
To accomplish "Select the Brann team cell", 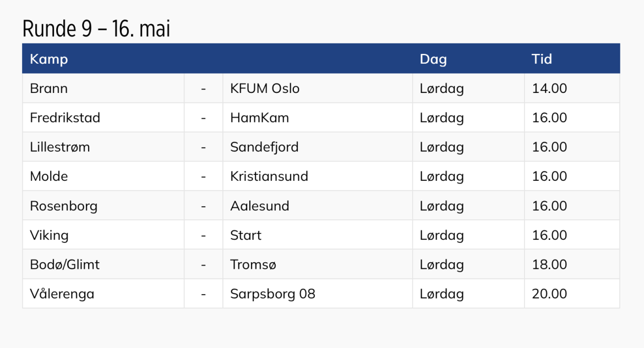I will click(49, 89).
